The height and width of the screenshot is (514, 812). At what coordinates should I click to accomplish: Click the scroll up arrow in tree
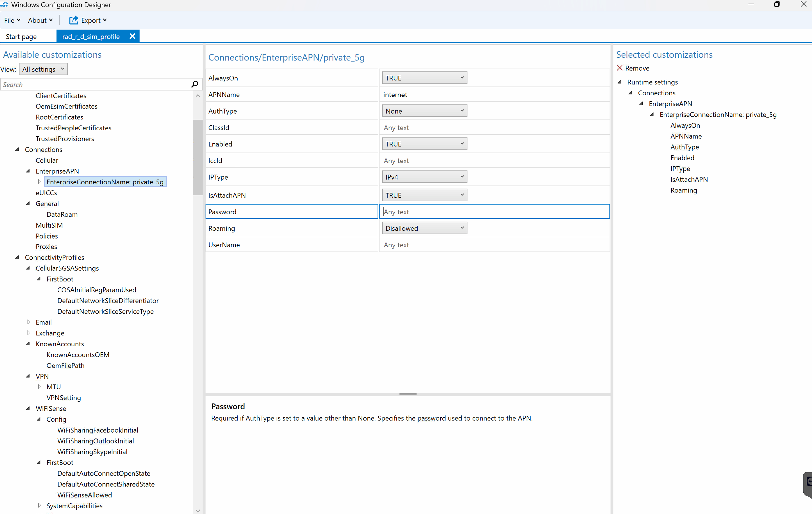click(x=198, y=96)
